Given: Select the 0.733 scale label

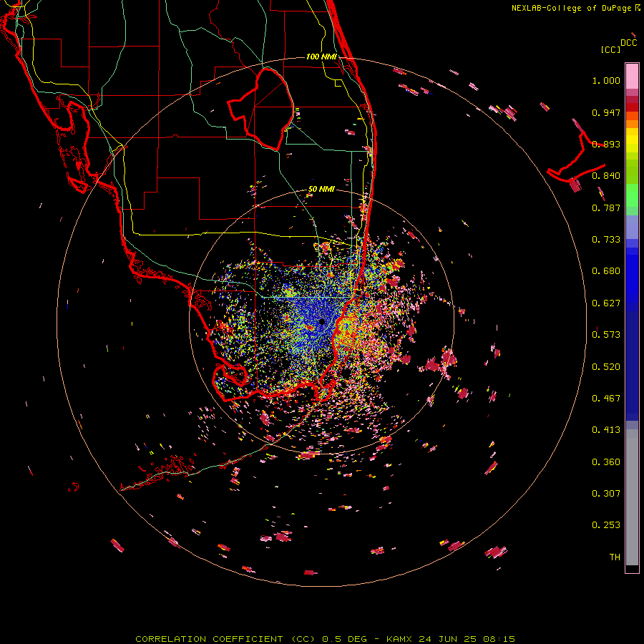Looking at the screenshot, I should [606, 240].
